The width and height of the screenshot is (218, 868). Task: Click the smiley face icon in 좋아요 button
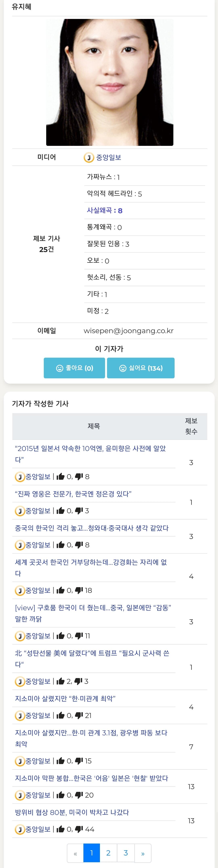(59, 368)
